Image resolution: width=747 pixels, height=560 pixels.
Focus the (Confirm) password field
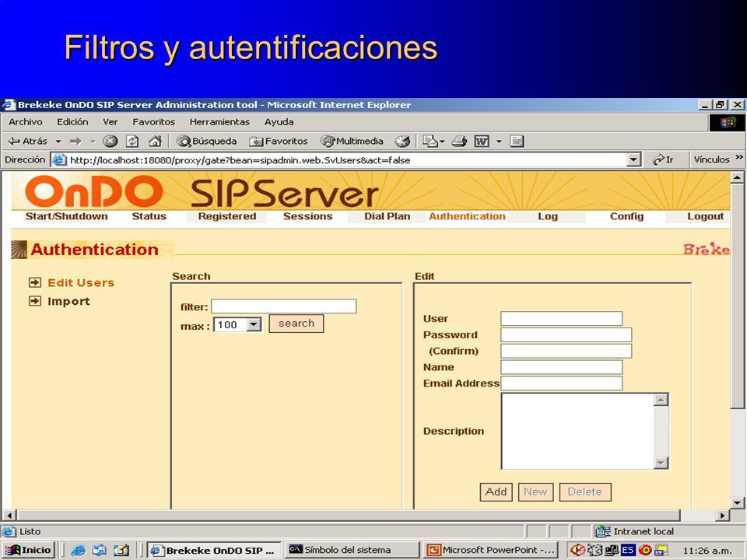(x=566, y=351)
